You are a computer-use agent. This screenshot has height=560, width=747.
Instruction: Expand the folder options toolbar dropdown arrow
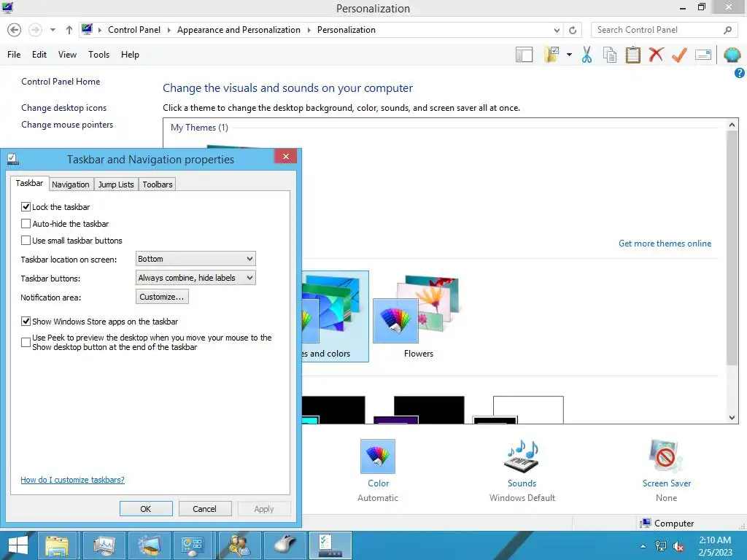tap(569, 55)
